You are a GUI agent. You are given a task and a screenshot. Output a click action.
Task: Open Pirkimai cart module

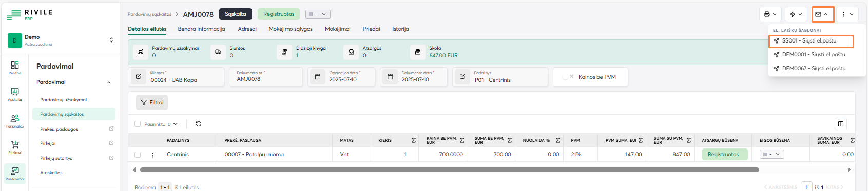pyautogui.click(x=15, y=147)
